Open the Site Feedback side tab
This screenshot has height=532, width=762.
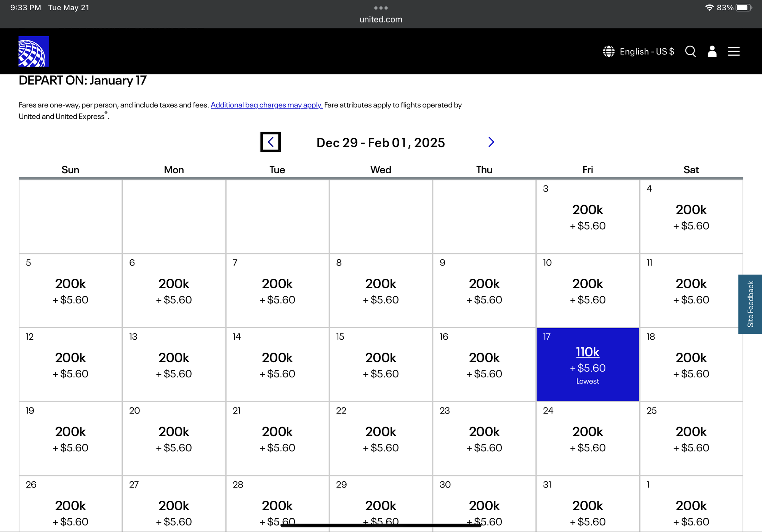(x=750, y=304)
